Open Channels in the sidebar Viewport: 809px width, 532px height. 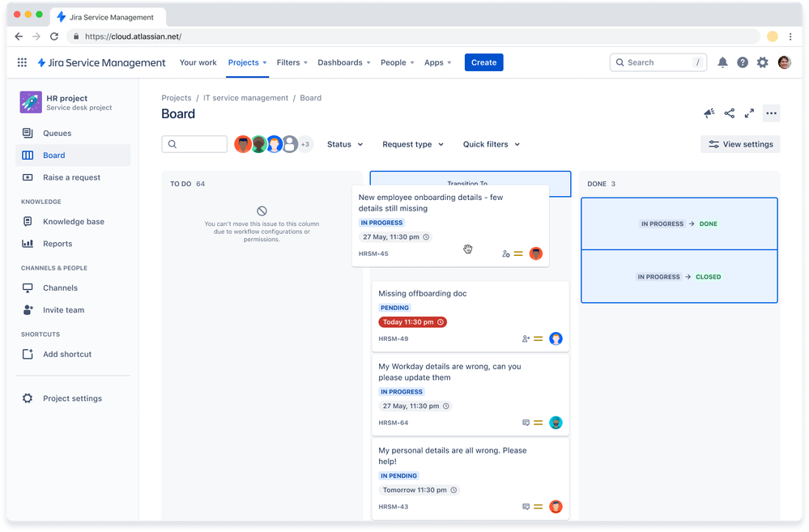tap(73, 288)
